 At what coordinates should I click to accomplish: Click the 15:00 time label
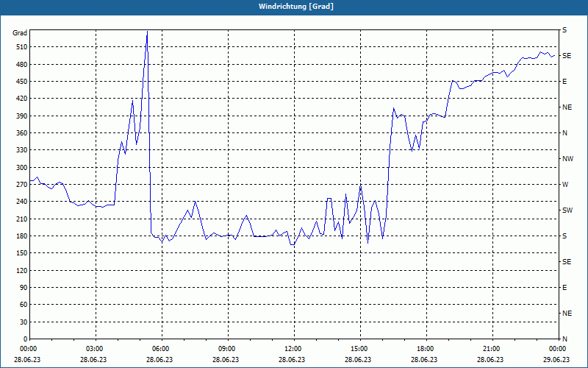pos(360,349)
